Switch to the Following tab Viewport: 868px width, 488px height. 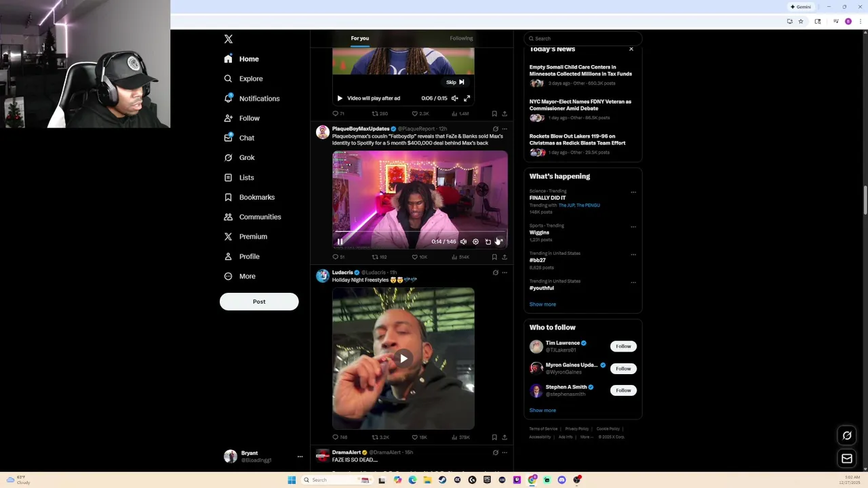[x=461, y=38]
